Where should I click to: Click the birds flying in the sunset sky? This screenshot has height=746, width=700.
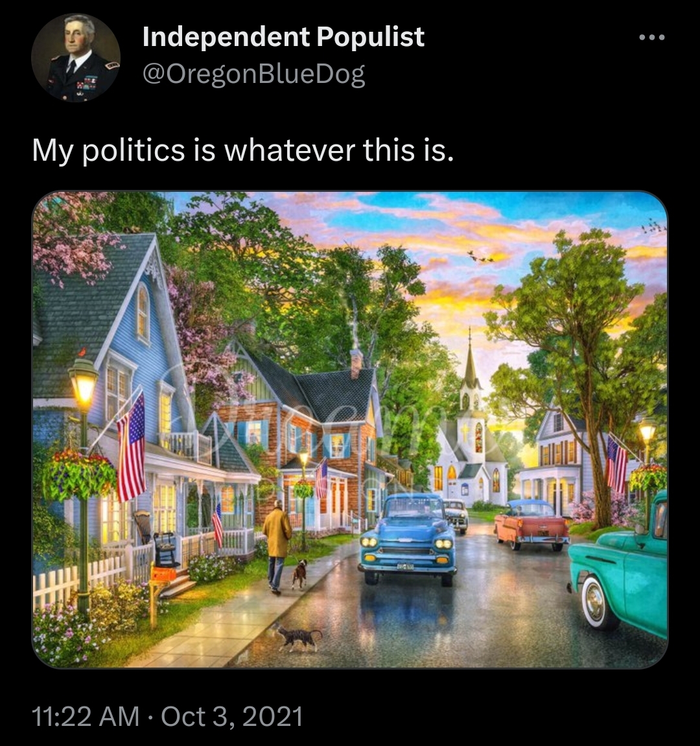pos(480,257)
